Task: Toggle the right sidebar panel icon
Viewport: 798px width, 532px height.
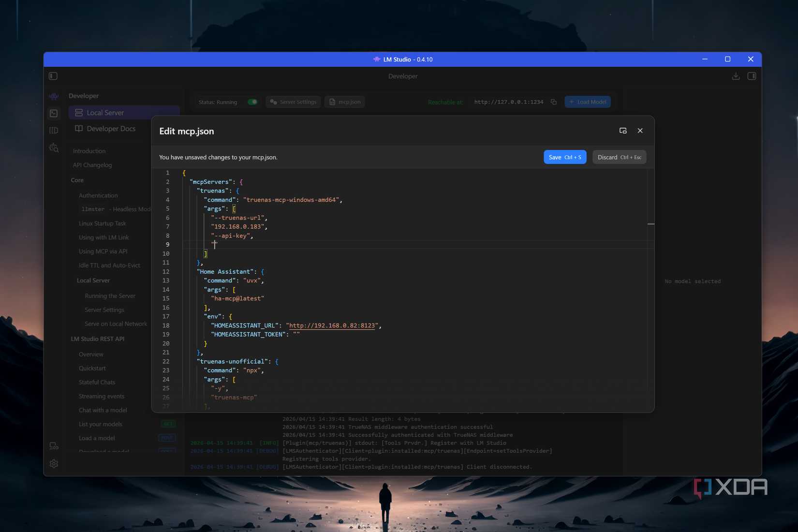Action: tap(752, 76)
